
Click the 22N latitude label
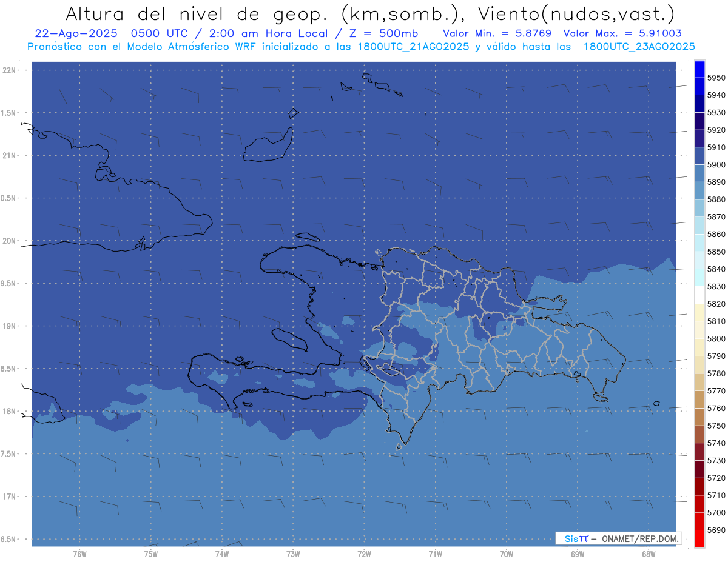coord(10,70)
